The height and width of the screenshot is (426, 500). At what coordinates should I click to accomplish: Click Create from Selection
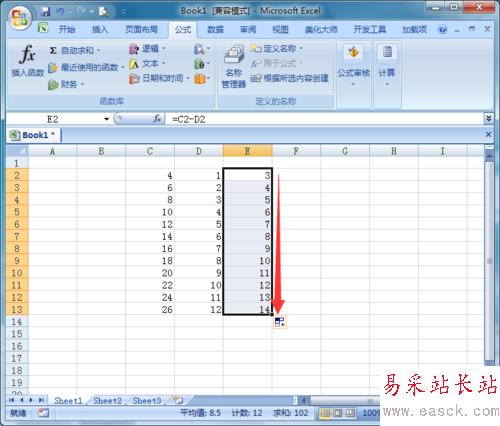tap(289, 78)
